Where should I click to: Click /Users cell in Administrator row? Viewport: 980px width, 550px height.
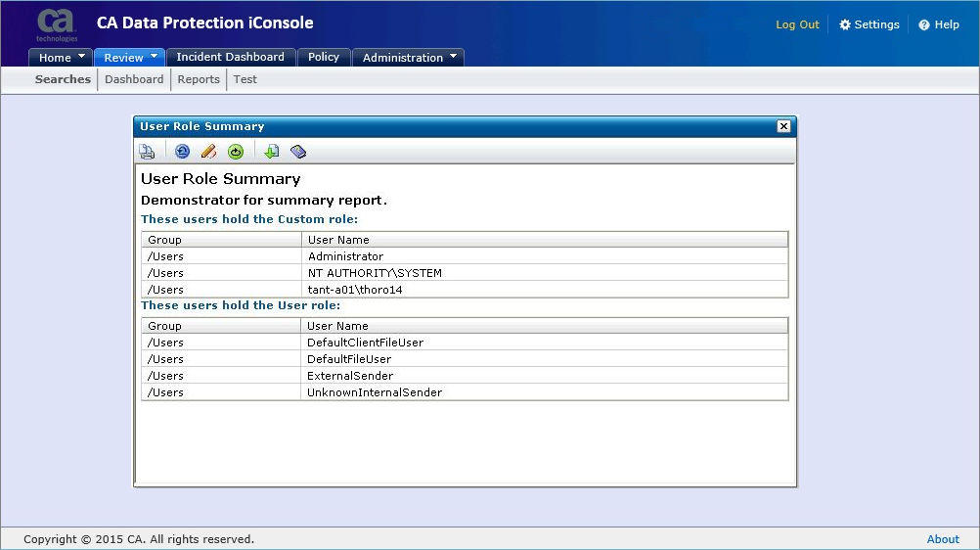(x=222, y=255)
